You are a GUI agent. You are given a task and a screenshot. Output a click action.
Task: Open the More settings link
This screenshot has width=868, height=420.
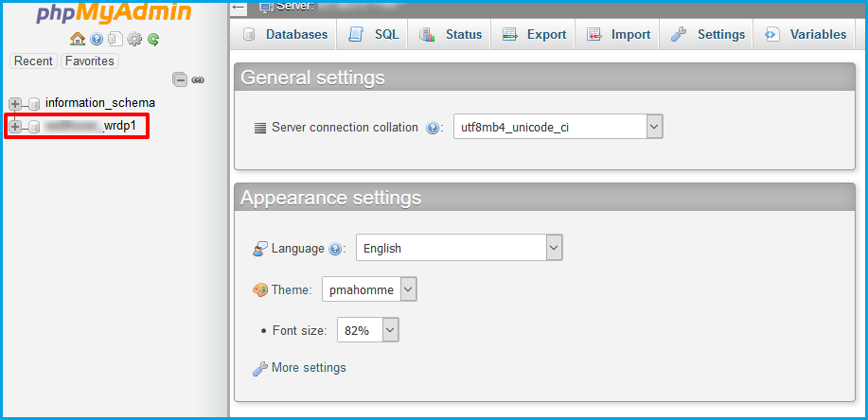pyautogui.click(x=308, y=367)
